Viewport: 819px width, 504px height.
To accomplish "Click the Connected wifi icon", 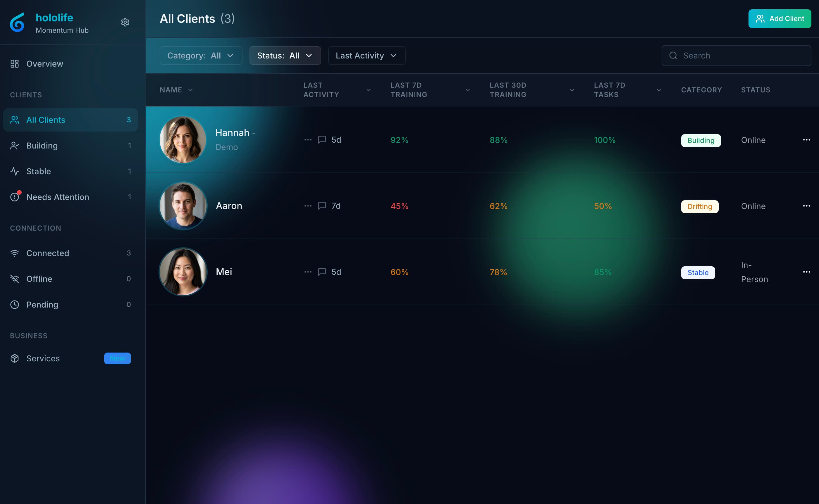I will tap(15, 253).
